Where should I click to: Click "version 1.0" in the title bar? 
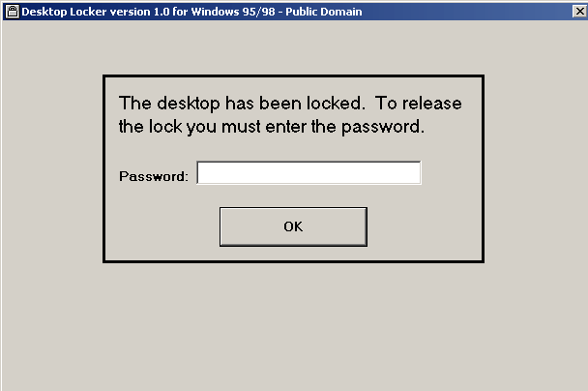[139, 12]
